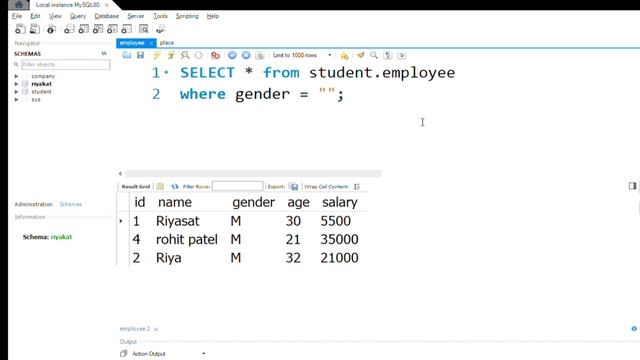
Task: Close the employee query tab
Action: 151,43
